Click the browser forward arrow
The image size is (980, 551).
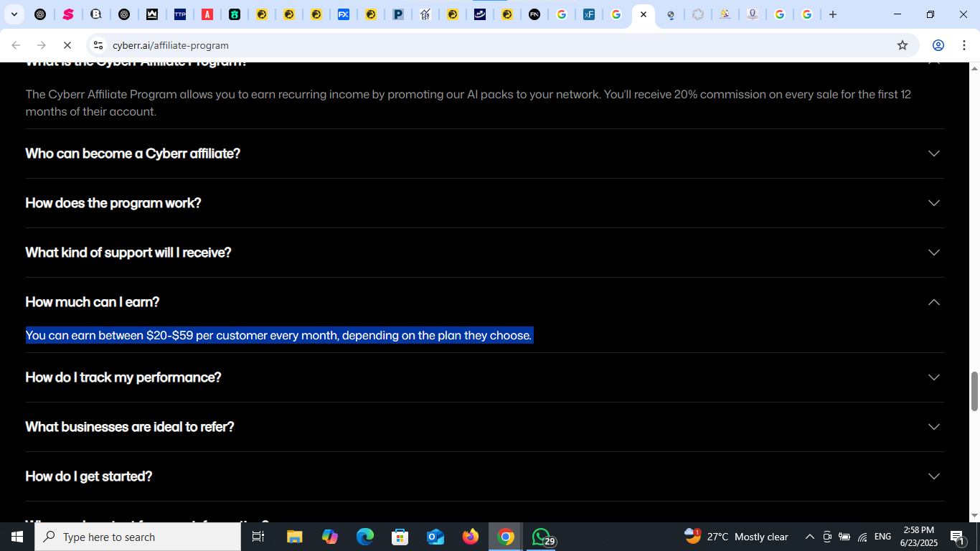42,45
